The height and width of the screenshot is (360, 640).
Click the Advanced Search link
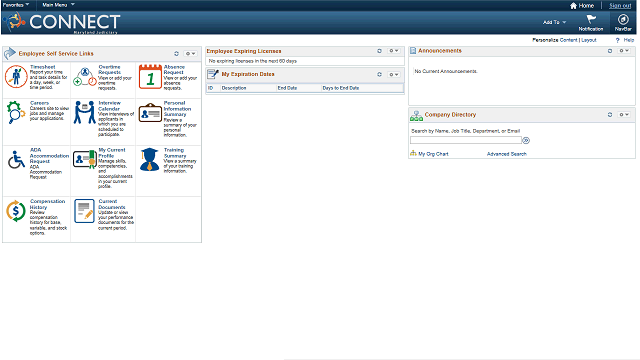tap(507, 154)
